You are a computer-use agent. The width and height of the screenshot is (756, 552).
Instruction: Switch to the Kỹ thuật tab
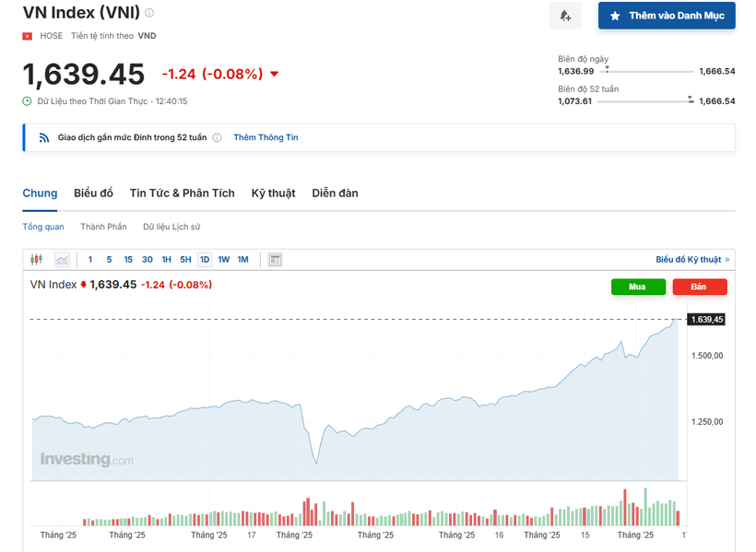pos(273,193)
